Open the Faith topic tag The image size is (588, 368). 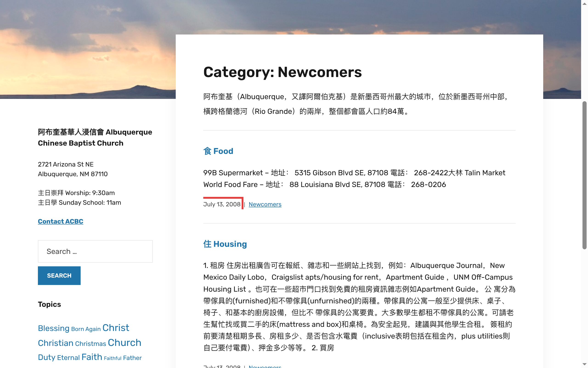click(x=92, y=357)
